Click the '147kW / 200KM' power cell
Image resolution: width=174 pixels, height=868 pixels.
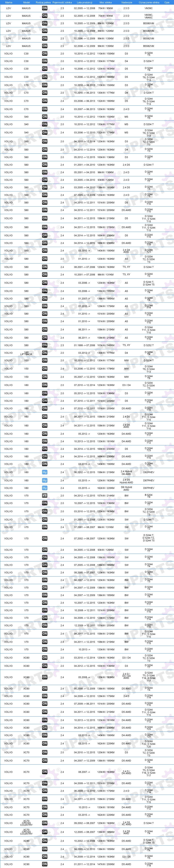105,864
